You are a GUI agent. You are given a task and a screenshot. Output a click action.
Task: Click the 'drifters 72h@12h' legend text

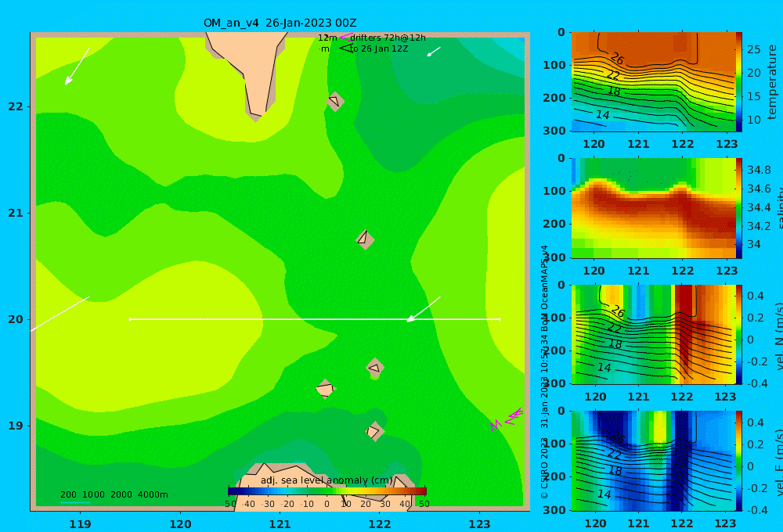tap(388, 38)
